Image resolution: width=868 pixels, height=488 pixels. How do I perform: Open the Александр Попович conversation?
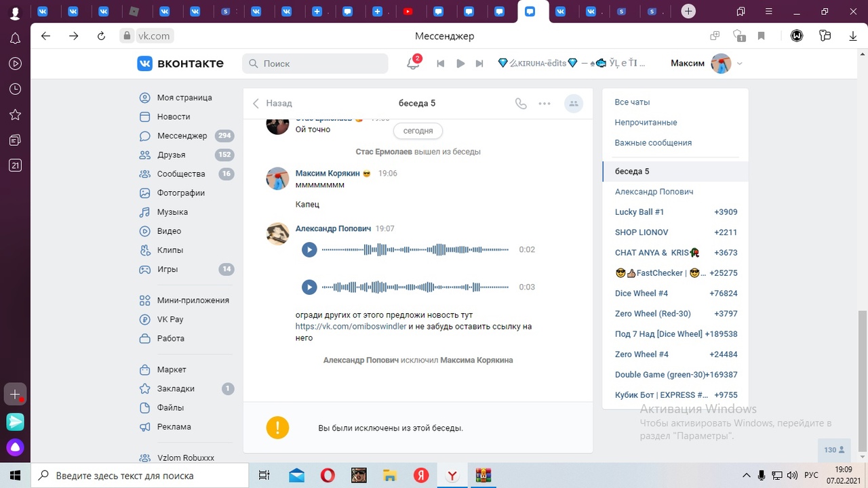tap(654, 192)
